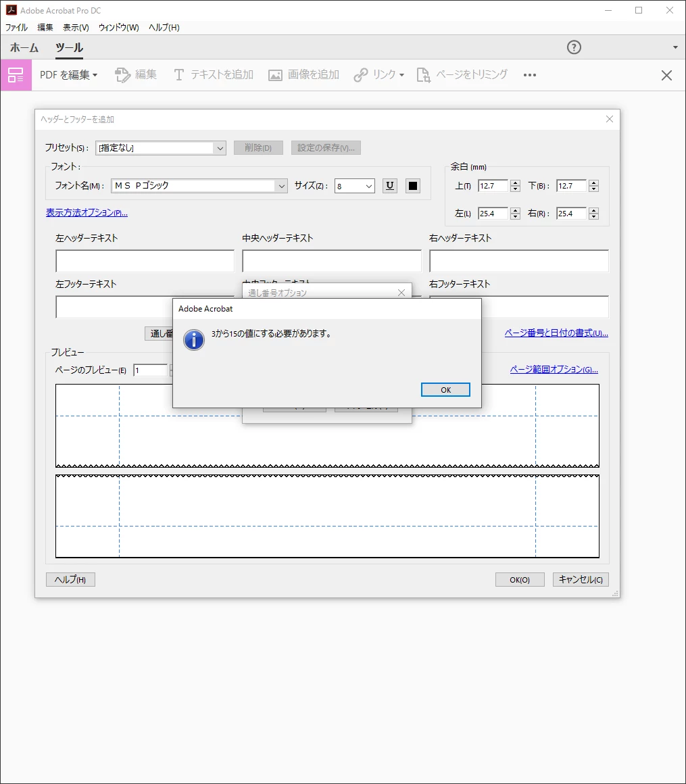Open the 表示方法オプション link
686x784 pixels.
(87, 212)
